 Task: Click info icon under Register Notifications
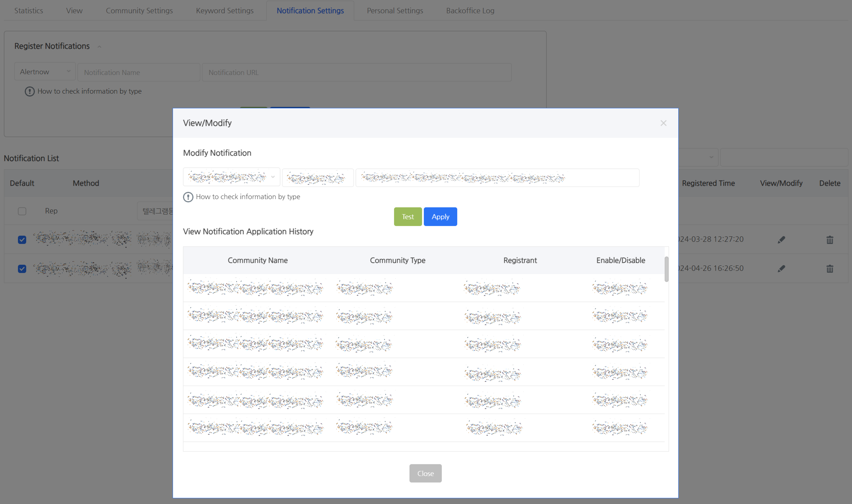coord(30,91)
